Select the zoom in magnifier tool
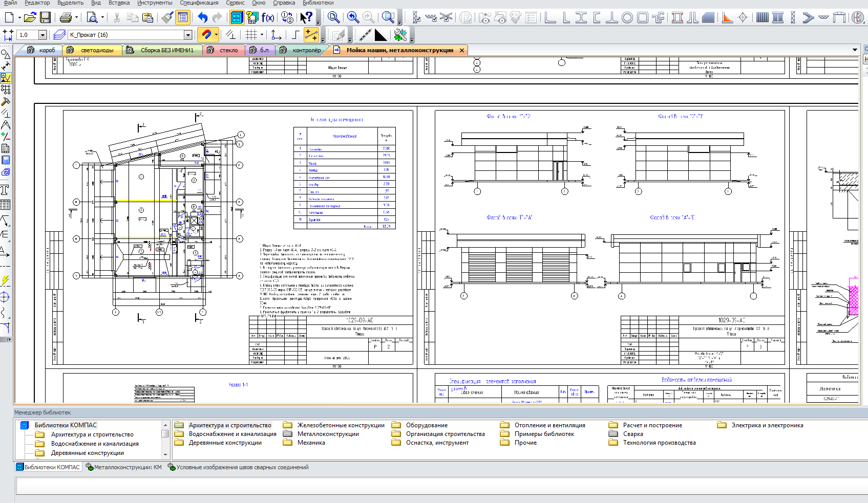Screen dimensions: 868x503 pyautogui.click(x=353, y=17)
